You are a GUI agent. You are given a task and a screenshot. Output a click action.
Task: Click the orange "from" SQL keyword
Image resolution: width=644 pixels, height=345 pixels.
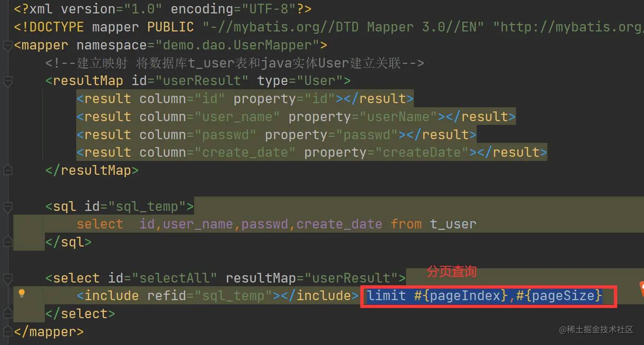coord(406,224)
